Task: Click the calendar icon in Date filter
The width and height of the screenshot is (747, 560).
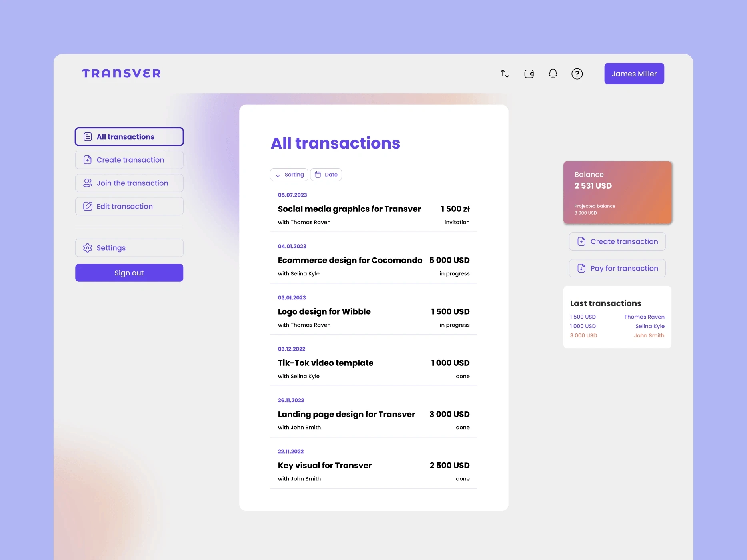Action: click(318, 175)
